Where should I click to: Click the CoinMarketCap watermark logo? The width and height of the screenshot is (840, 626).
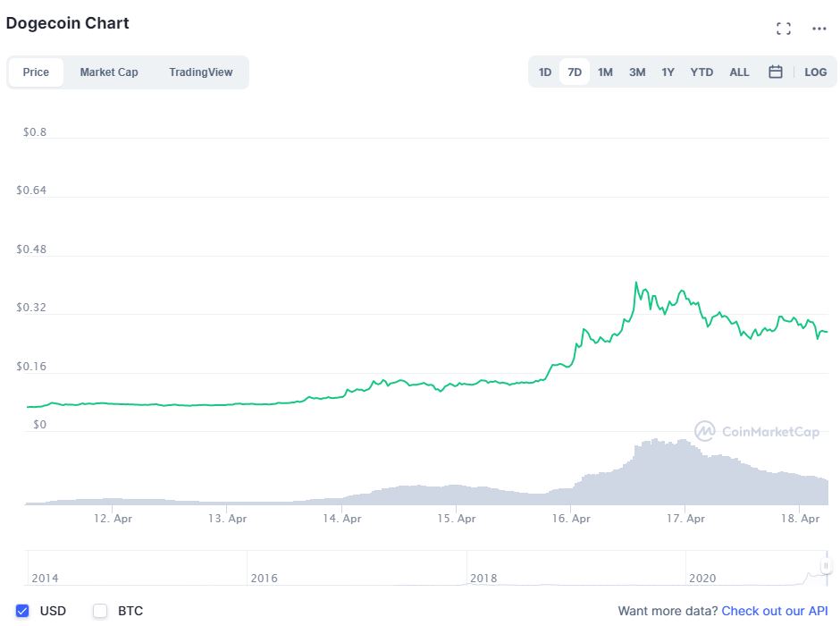pyautogui.click(x=757, y=432)
